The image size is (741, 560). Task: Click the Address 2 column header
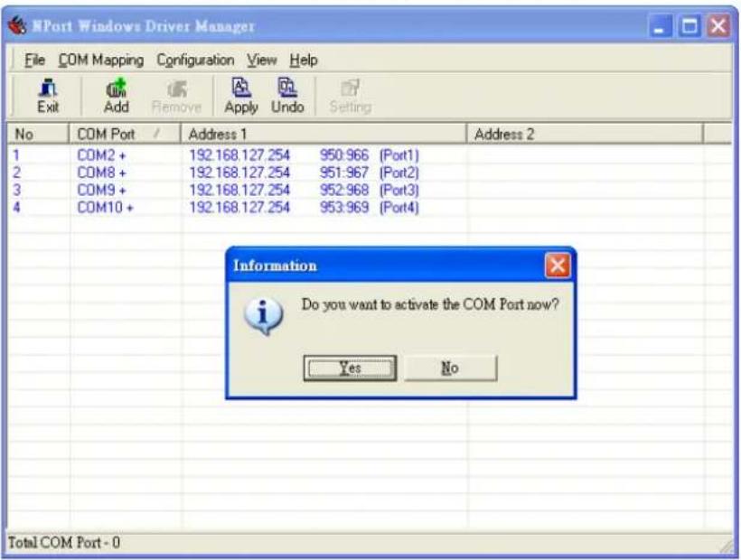(585, 134)
